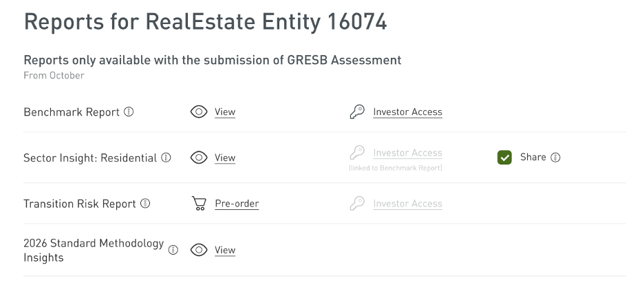The height and width of the screenshot is (285, 644).
Task: Uncheck the Share checkbox
Action: coord(504,158)
